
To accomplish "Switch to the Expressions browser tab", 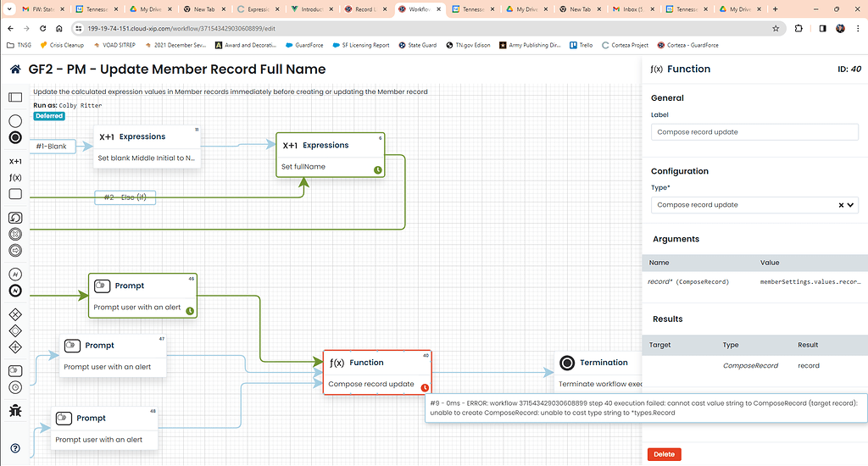I will pos(258,8).
